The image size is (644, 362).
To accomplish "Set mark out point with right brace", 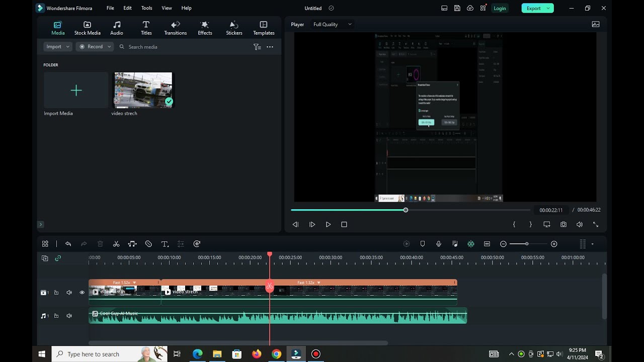I will click(530, 225).
